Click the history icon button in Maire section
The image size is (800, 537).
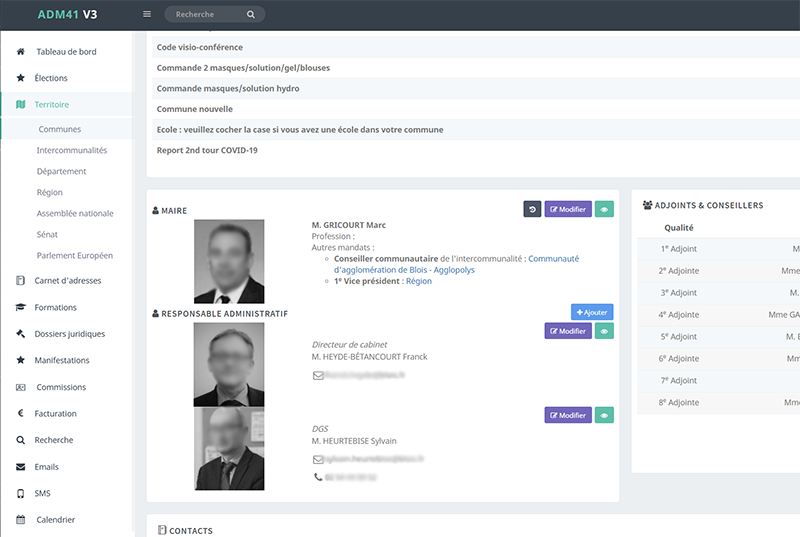[532, 209]
